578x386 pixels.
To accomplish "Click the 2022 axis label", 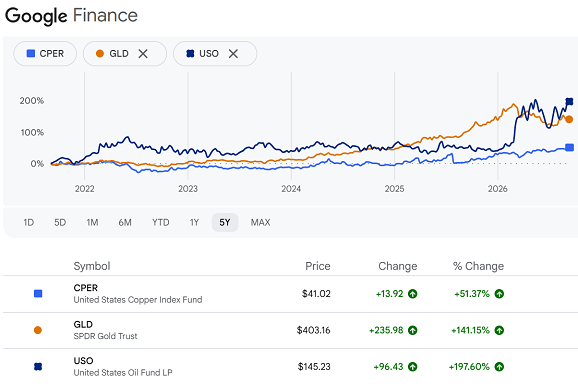I will [x=85, y=189].
